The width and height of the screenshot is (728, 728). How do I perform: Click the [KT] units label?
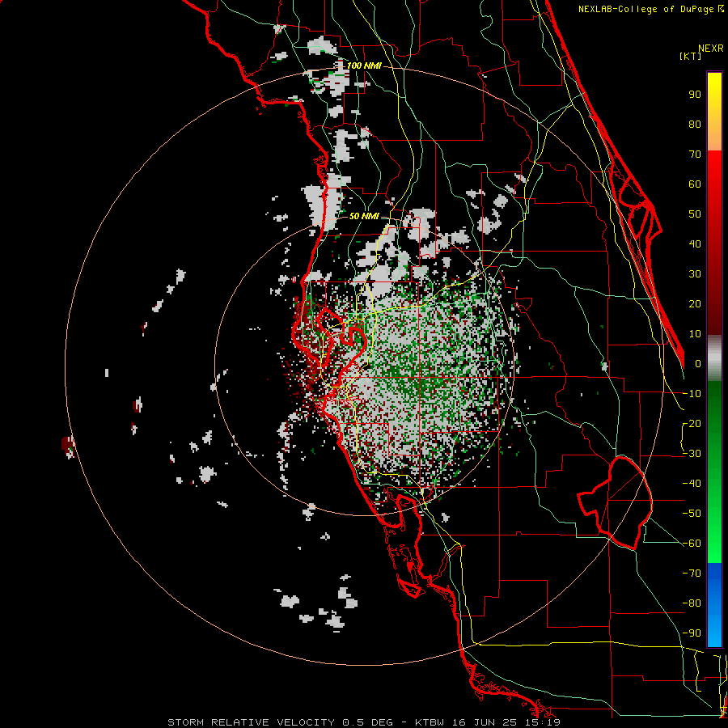point(691,56)
